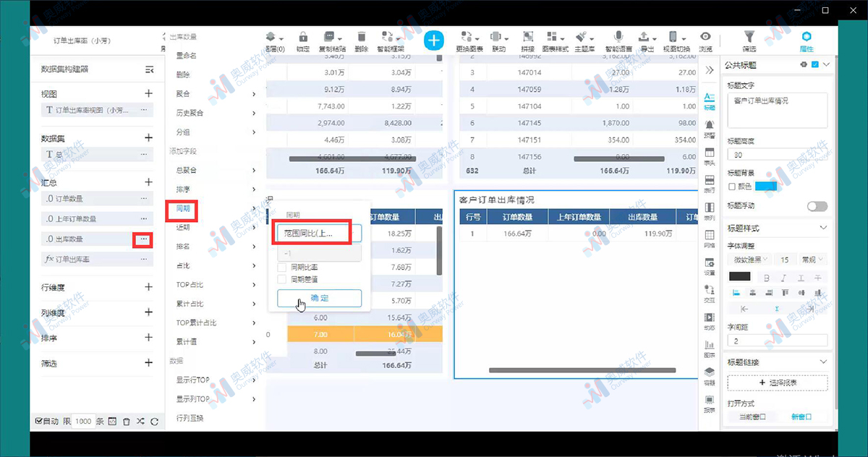
Task: Click the bottom trash icon beside 条
Action: pos(127,421)
